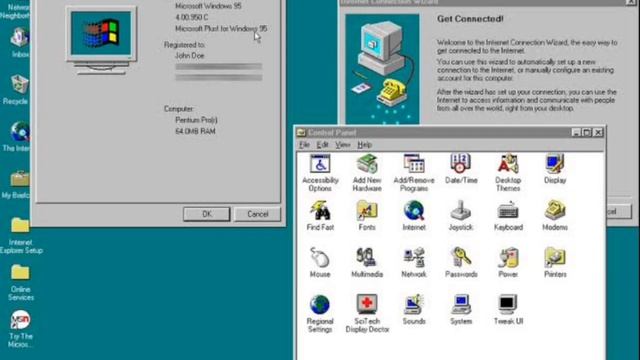Screen dimensions: 640x360
Task: Click the Control Panel system menu icon
Action: click(301, 133)
